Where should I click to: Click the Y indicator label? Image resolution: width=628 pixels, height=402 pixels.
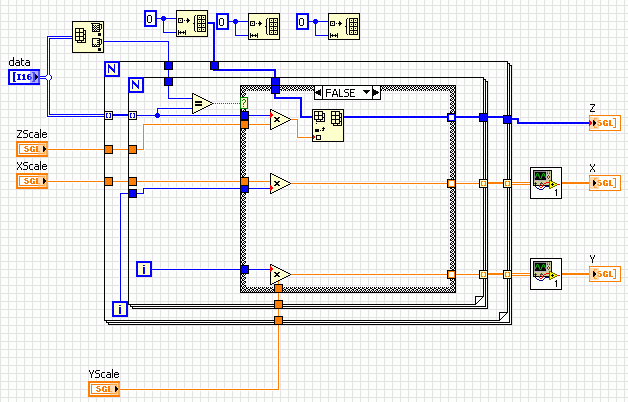pos(593,259)
